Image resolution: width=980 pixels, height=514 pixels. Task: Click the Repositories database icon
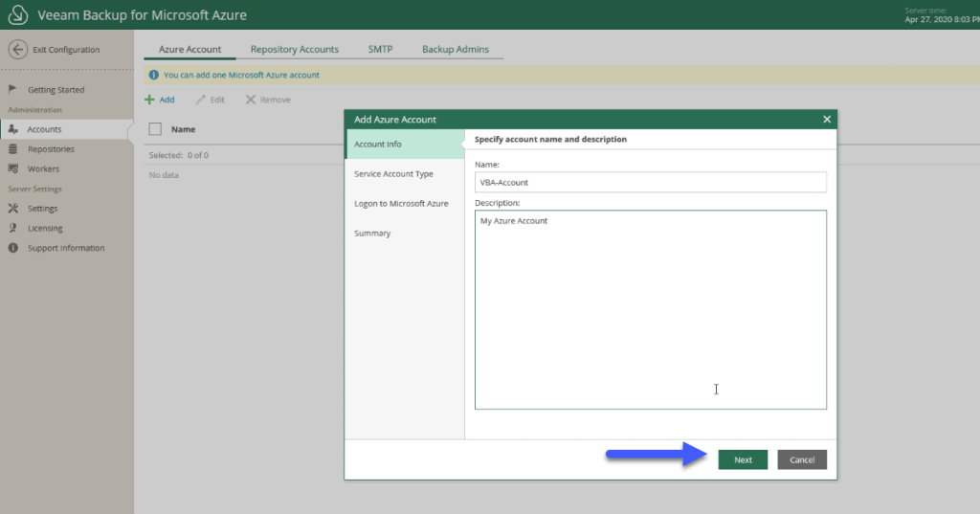13,148
